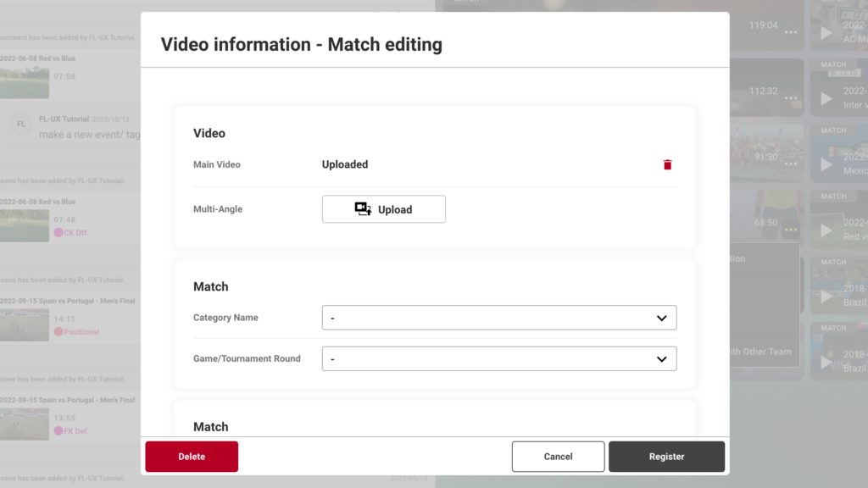Open more options for the 112:32 video
The width and height of the screenshot is (868, 488).
click(x=791, y=98)
